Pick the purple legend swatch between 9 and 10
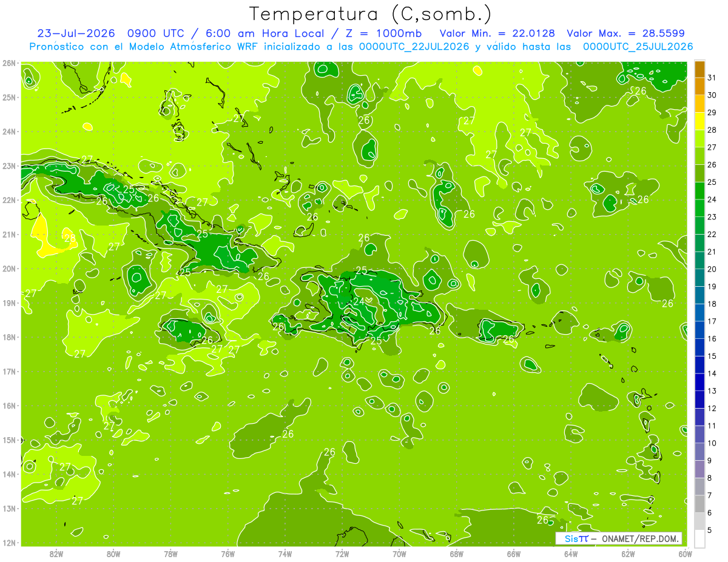 (x=699, y=452)
